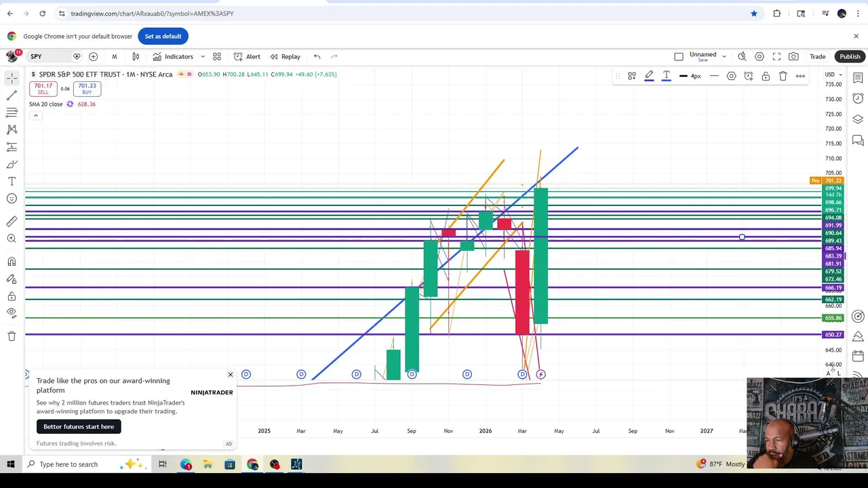The height and width of the screenshot is (488, 868).
Task: Select the brush drawing tool
Action: (12, 164)
